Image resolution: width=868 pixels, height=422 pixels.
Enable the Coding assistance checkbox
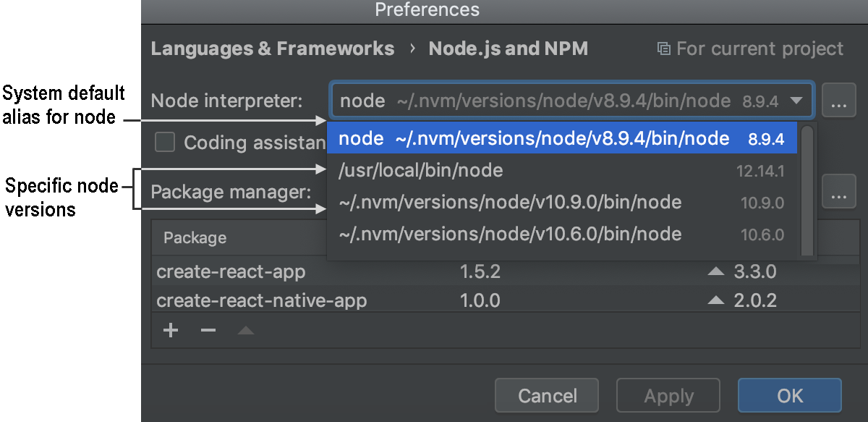[x=166, y=142]
